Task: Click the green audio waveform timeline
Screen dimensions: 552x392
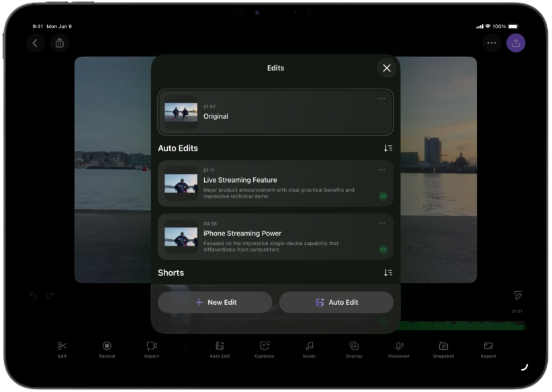Action: tap(463, 325)
